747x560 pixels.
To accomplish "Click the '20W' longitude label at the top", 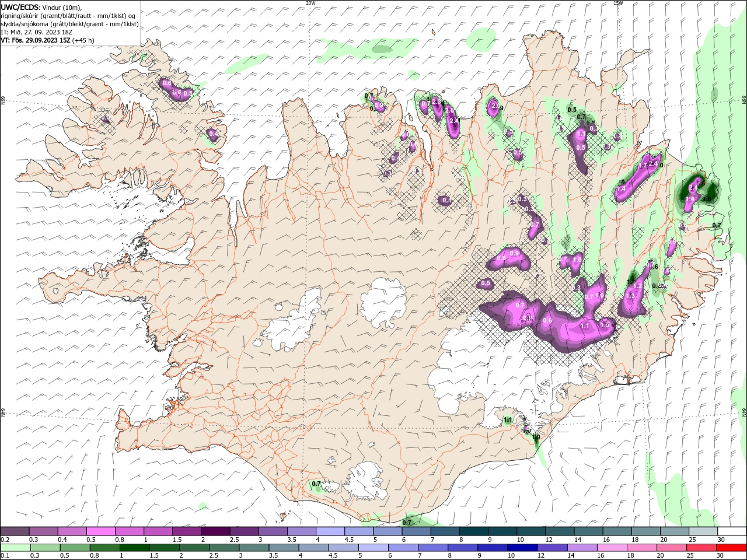I will [310, 3].
